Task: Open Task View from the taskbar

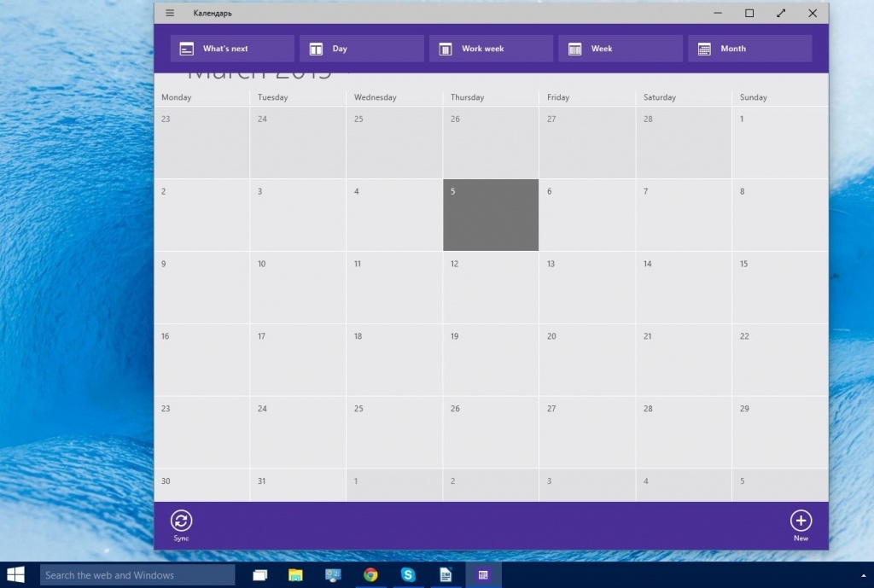Action: tap(259, 575)
